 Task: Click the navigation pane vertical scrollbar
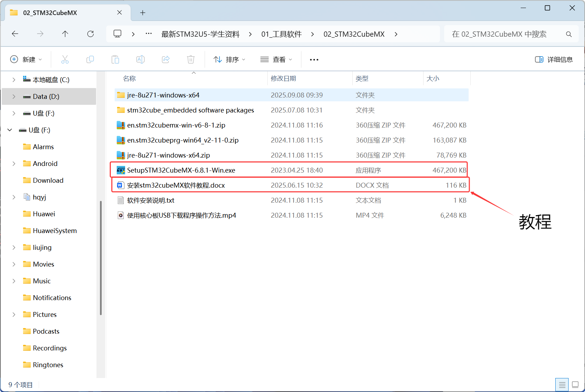coord(101,258)
